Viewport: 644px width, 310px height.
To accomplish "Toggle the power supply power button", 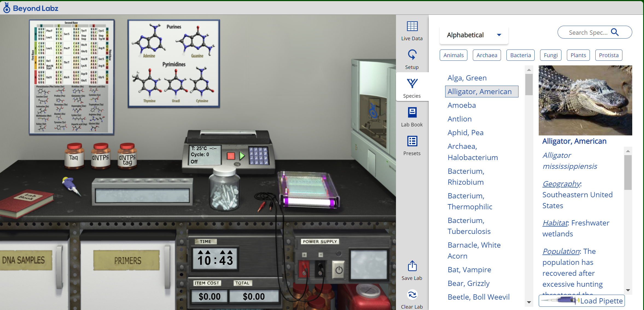I will [339, 270].
